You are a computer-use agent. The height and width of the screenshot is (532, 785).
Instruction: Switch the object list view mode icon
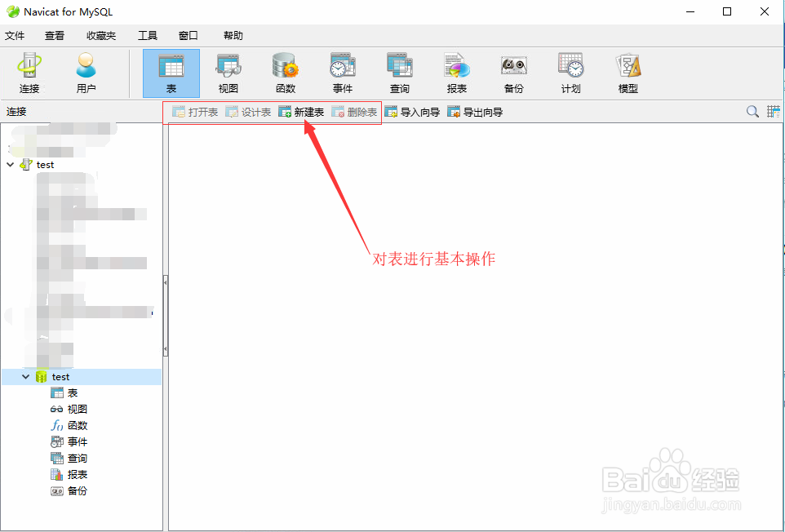click(774, 112)
